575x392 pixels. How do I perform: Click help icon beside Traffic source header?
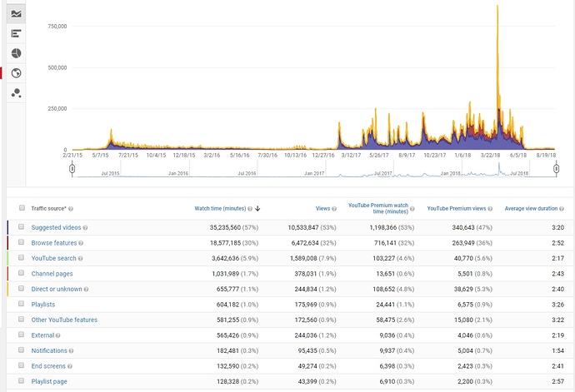(x=71, y=209)
